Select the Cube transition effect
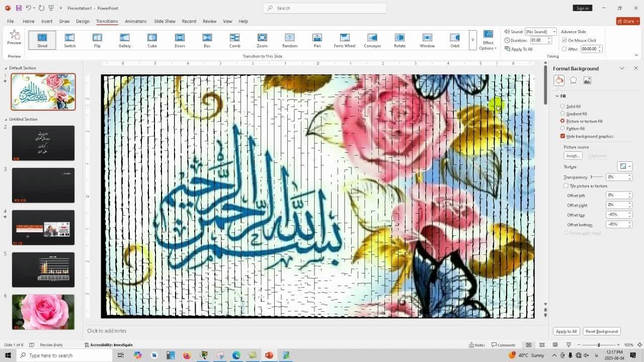Screen dimensions: 644x362 (x=152, y=40)
